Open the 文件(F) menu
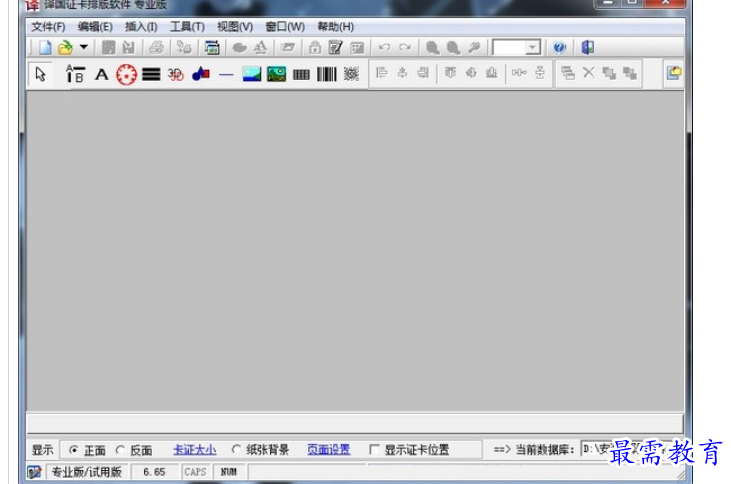 pos(48,27)
